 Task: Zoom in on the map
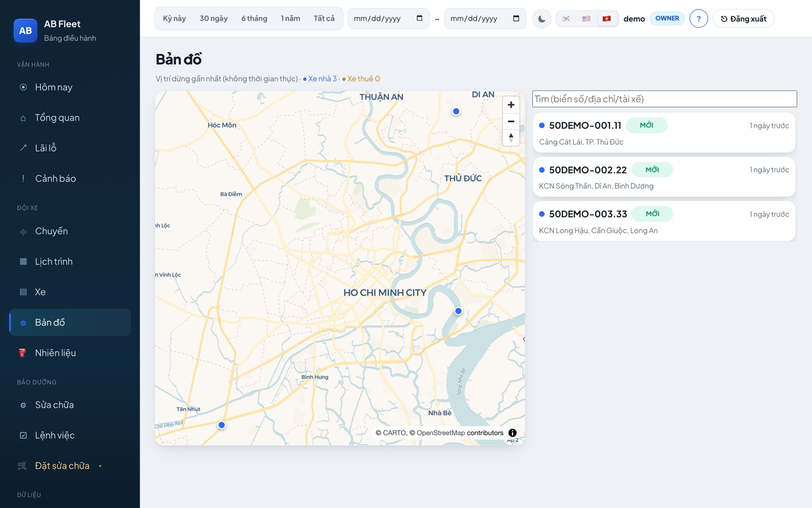511,105
